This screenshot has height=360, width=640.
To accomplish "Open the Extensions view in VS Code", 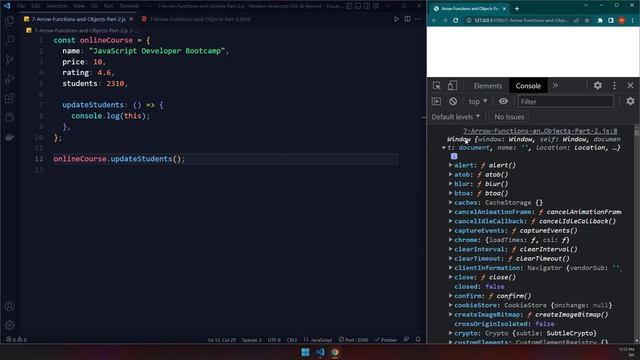I will point(10,98).
